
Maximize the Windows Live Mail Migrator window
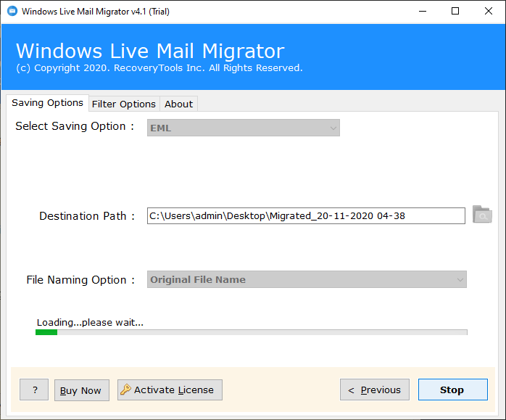pyautogui.click(x=455, y=12)
